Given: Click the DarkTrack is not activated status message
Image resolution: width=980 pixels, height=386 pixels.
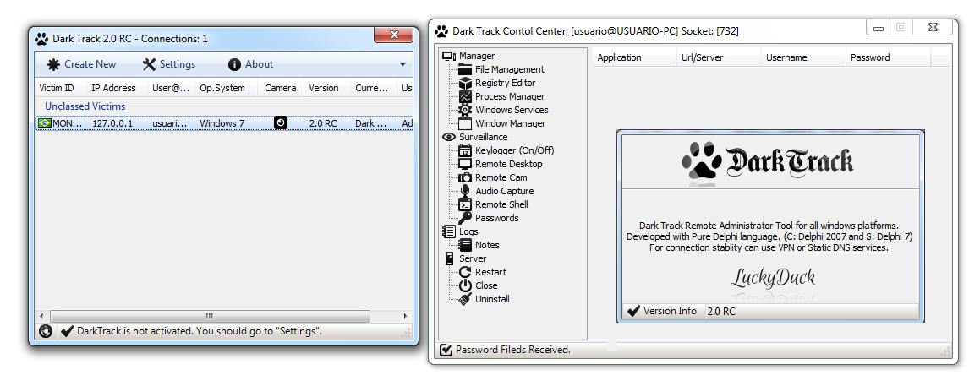Looking at the screenshot, I should click(x=200, y=331).
